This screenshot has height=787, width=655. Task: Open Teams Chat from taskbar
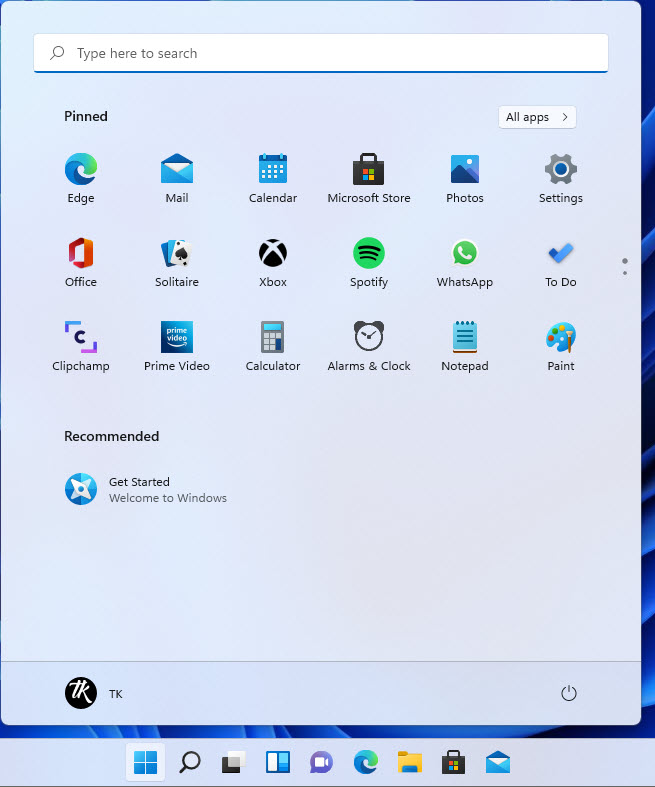click(x=321, y=762)
